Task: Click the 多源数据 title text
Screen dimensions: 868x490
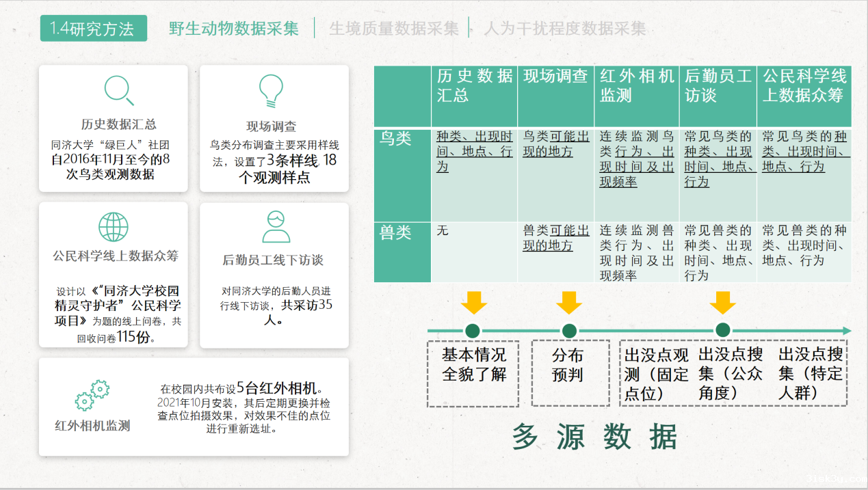Action: point(594,437)
